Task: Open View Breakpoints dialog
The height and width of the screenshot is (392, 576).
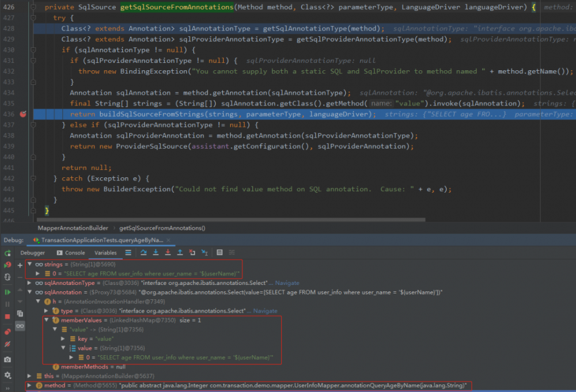Action: (x=7, y=332)
